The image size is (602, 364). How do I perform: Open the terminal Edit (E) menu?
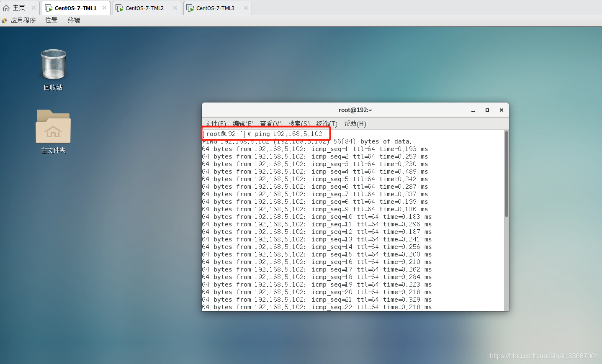click(243, 123)
